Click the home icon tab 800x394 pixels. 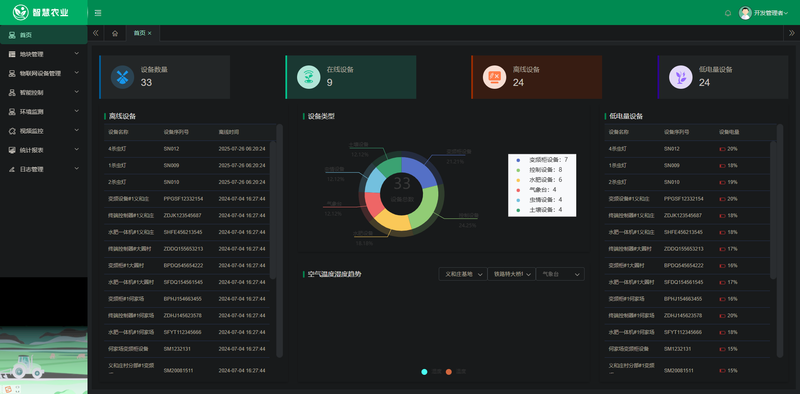point(115,33)
